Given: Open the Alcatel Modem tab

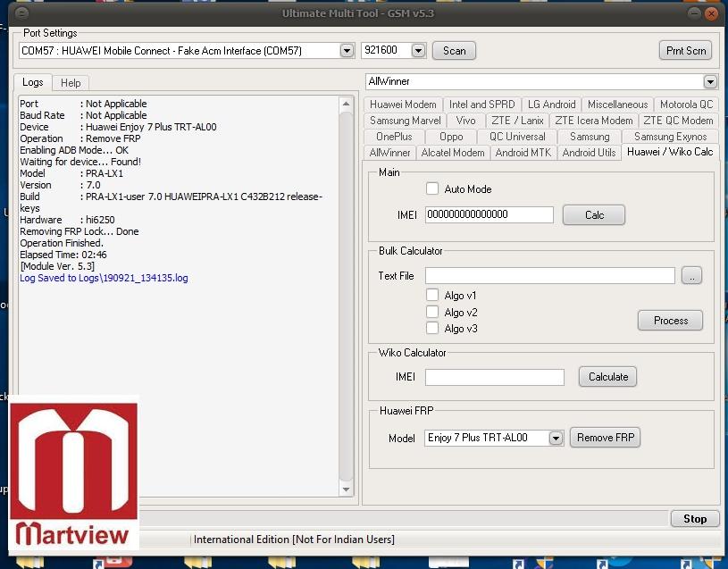Looking at the screenshot, I should pyautogui.click(x=453, y=153).
